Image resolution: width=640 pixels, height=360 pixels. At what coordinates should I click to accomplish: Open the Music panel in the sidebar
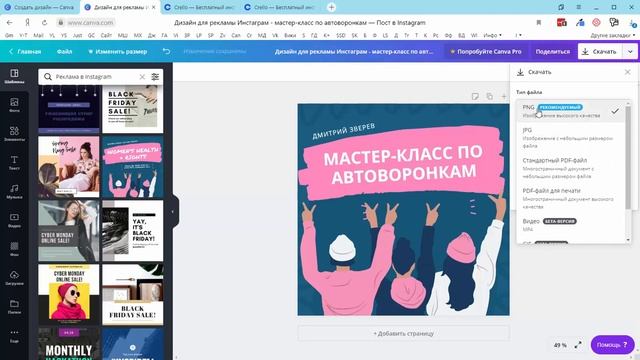point(14,191)
